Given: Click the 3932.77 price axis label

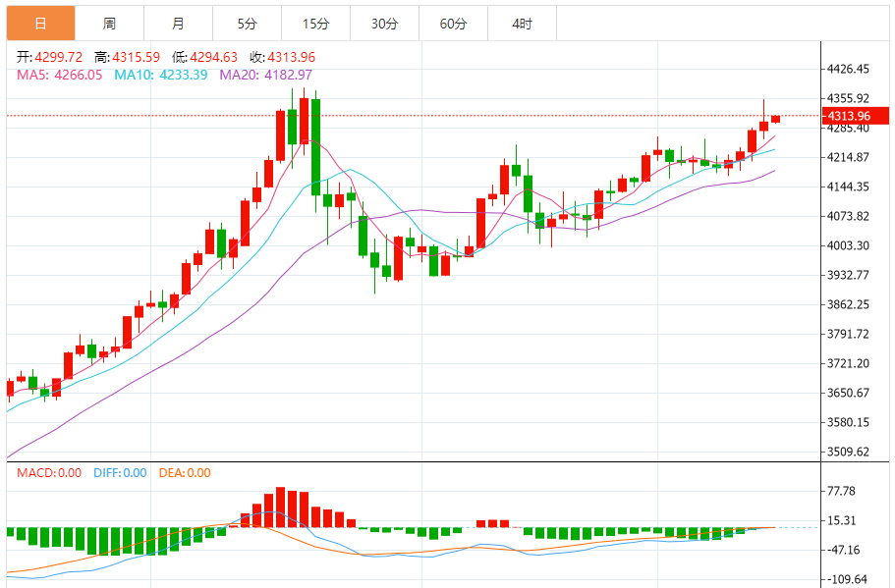Looking at the screenshot, I should tap(848, 275).
